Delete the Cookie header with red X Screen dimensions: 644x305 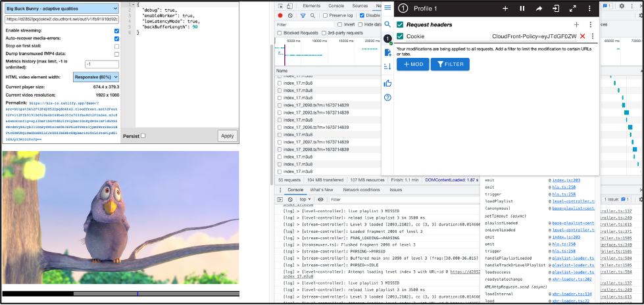[582, 37]
